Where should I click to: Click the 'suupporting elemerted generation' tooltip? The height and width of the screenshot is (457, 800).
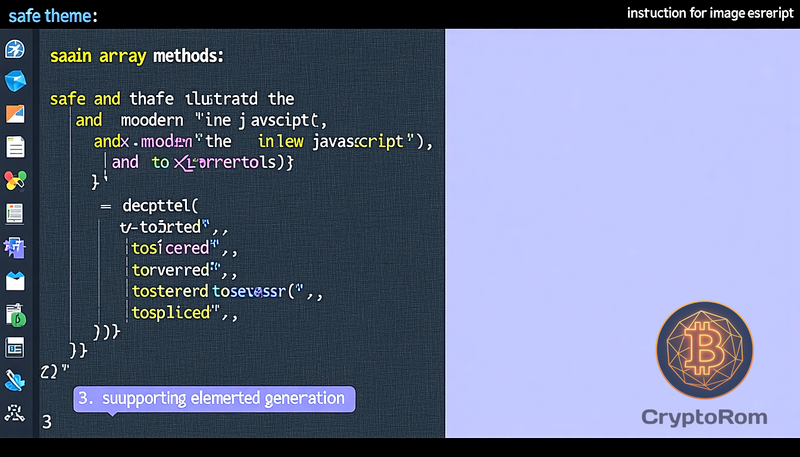coord(214,398)
